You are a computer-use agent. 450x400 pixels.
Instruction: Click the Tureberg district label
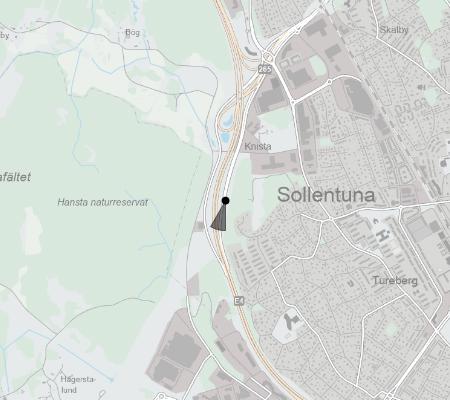pyautogui.click(x=395, y=281)
